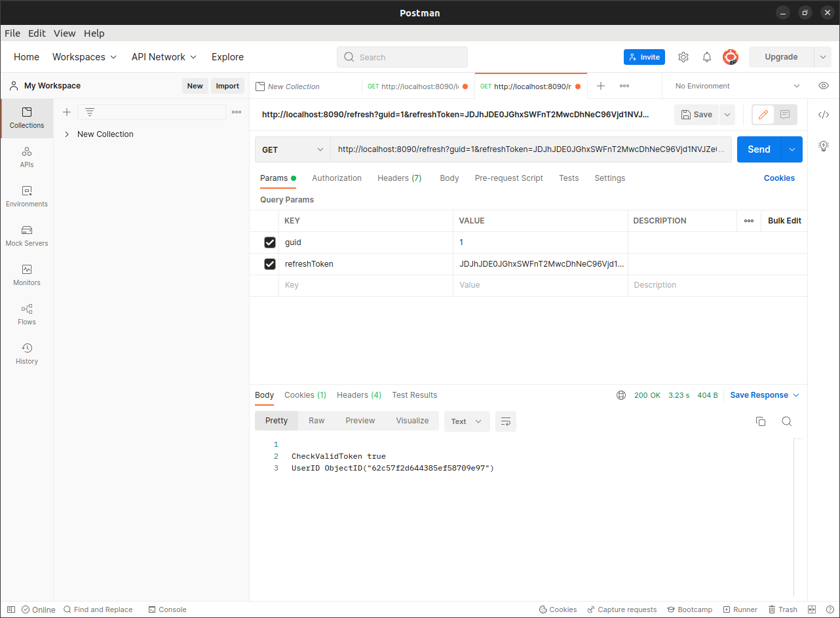Click the blue Send button
Viewport: 840px width, 618px height.
point(759,149)
